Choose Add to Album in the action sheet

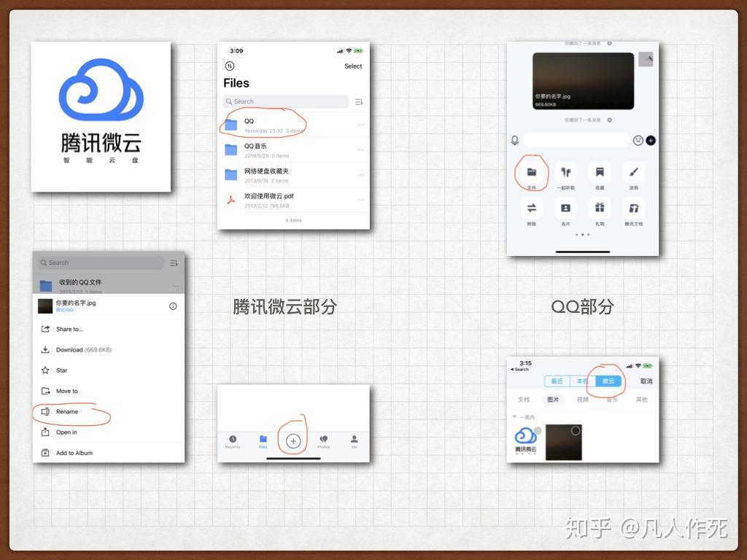[109, 452]
